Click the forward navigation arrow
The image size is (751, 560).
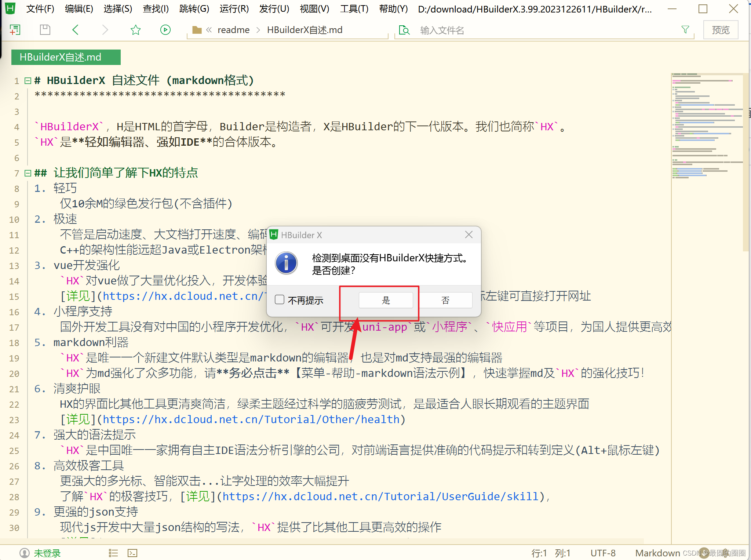click(105, 30)
